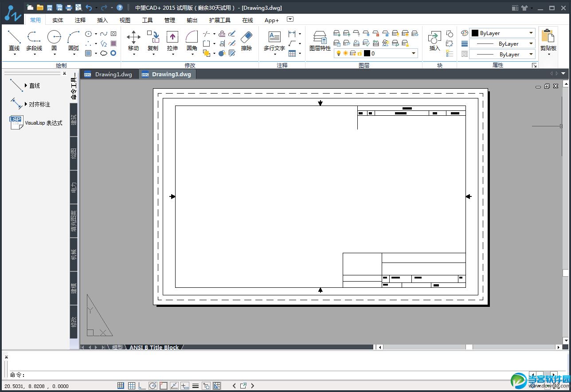This screenshot has height=392, width=571.
Task: Open folder icon in quick access toolbar
Action: point(40,8)
